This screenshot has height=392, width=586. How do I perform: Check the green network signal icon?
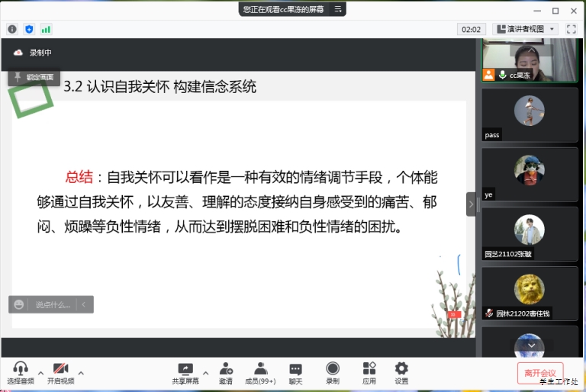coord(46,29)
